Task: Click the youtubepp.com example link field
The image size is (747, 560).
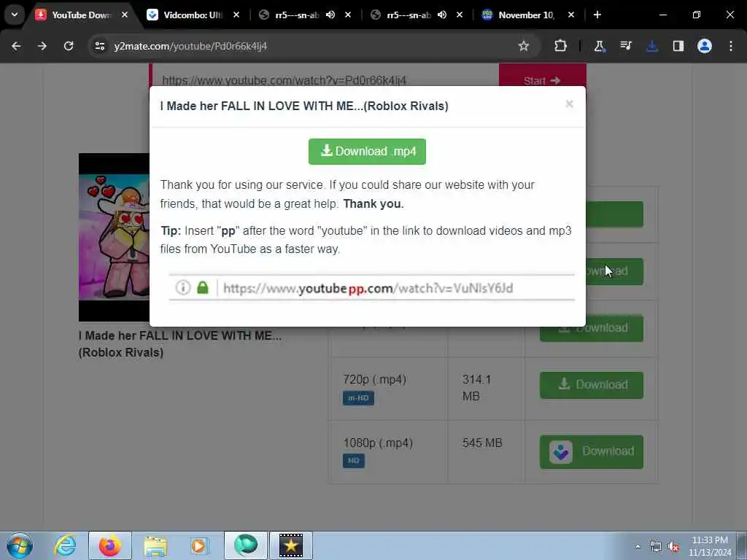Action: coord(371,287)
